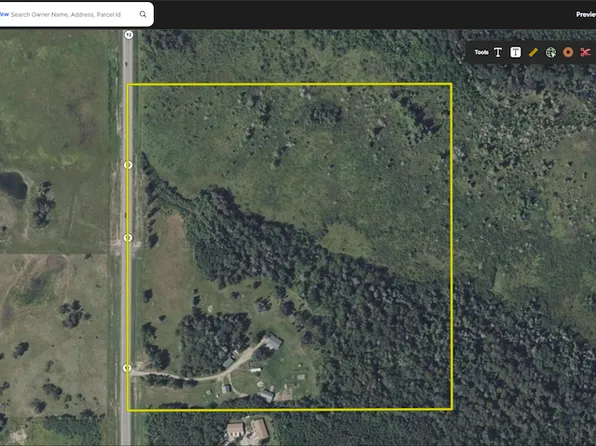Select the orange ring tool
596x446 pixels.
tap(568, 52)
